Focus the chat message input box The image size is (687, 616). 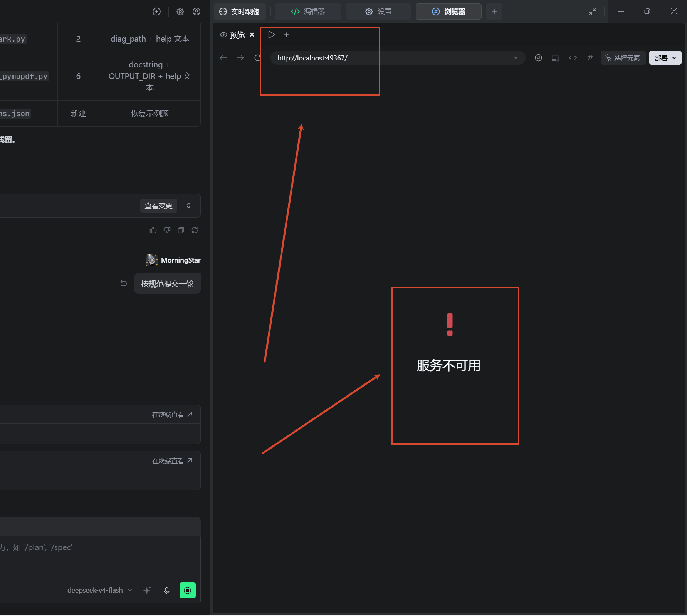click(100, 556)
